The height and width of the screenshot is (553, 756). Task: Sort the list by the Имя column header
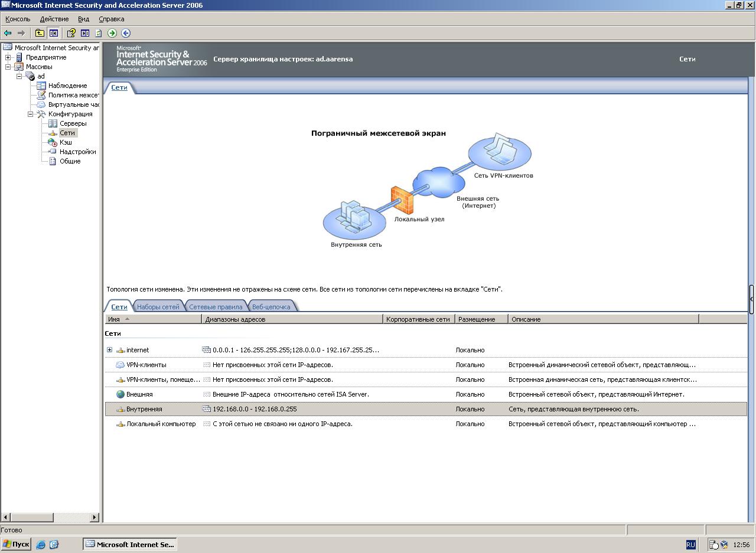click(x=114, y=319)
